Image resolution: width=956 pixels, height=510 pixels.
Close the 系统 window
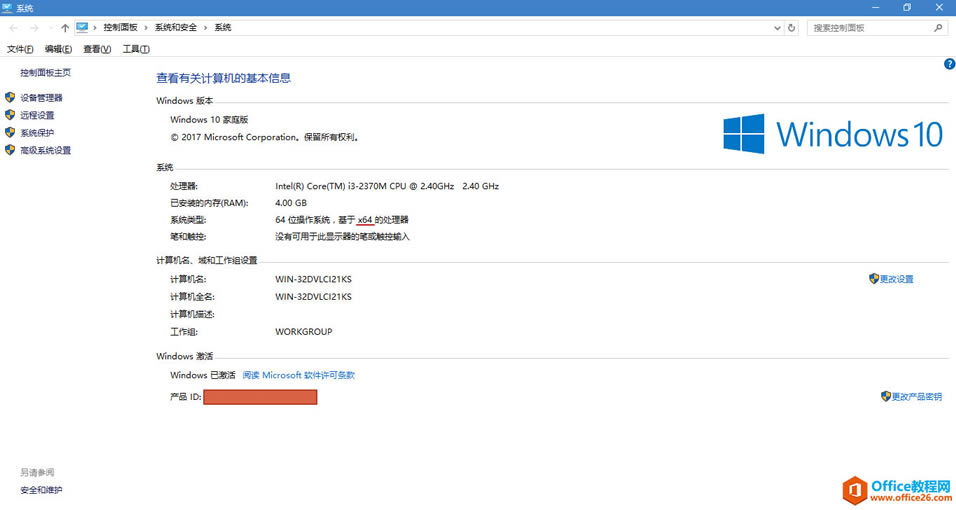[939, 7]
